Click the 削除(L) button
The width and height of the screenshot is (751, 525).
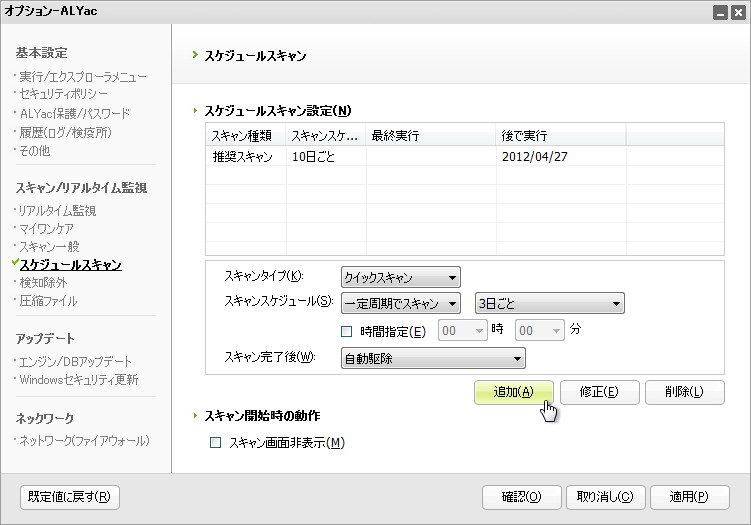tap(684, 392)
